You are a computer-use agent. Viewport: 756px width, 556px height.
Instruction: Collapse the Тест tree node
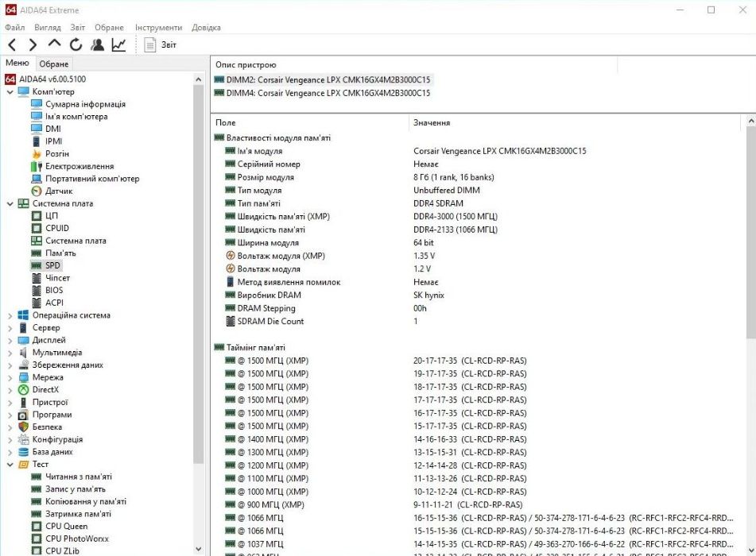coord(10,465)
